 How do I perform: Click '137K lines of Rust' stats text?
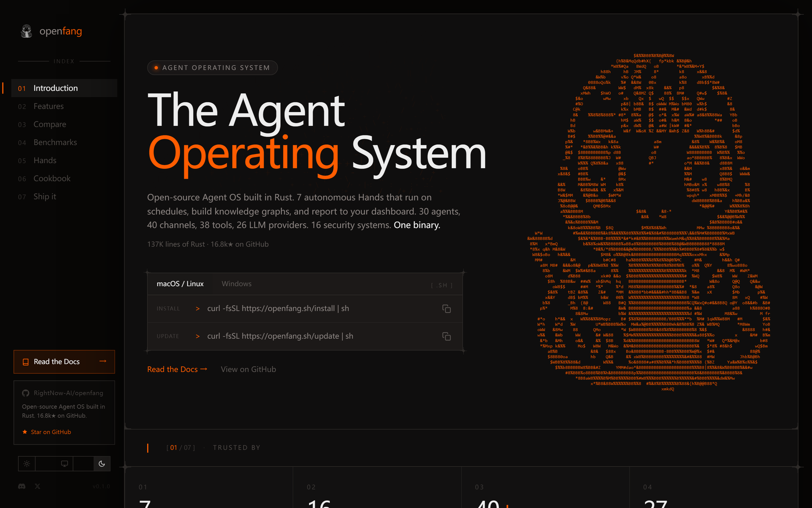pyautogui.click(x=176, y=244)
